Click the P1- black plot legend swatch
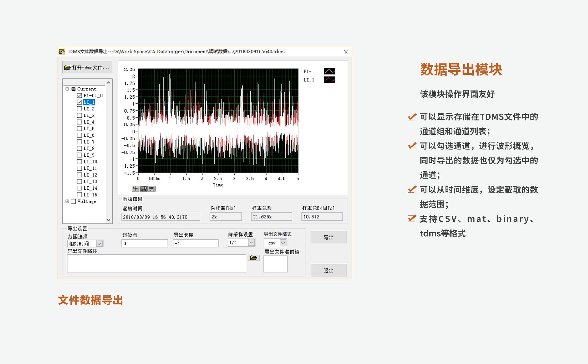Viewport: 588px width, 364px height. (329, 71)
